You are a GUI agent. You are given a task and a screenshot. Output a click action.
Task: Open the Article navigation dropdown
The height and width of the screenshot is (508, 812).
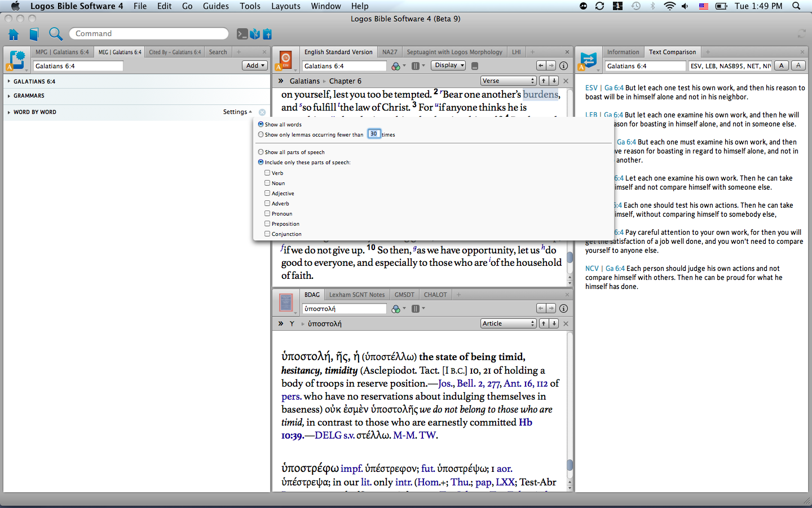[x=508, y=323]
